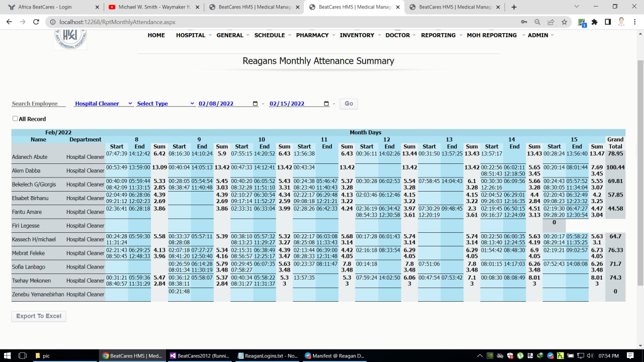Open the pic folder taskbar item

pos(65,355)
